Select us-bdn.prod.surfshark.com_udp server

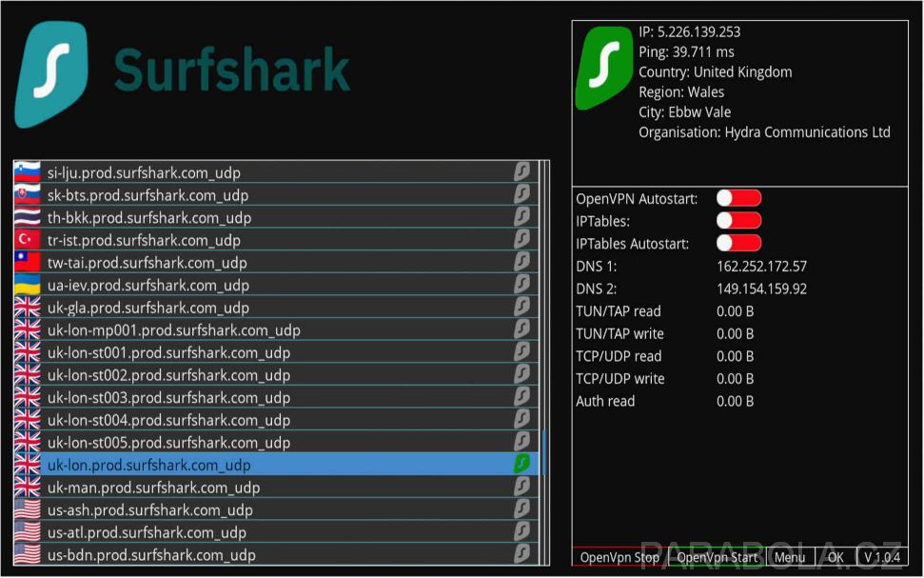click(x=276, y=554)
